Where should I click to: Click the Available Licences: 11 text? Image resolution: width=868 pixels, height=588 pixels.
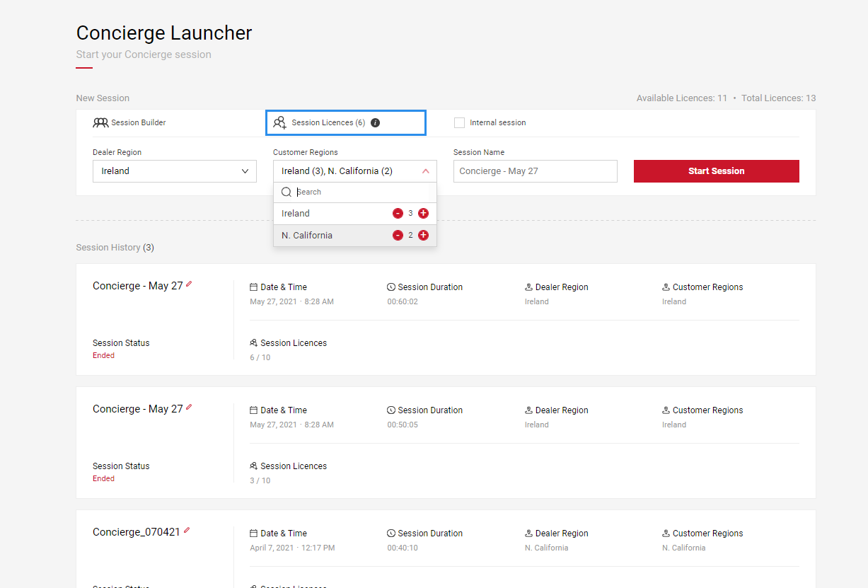(x=682, y=98)
